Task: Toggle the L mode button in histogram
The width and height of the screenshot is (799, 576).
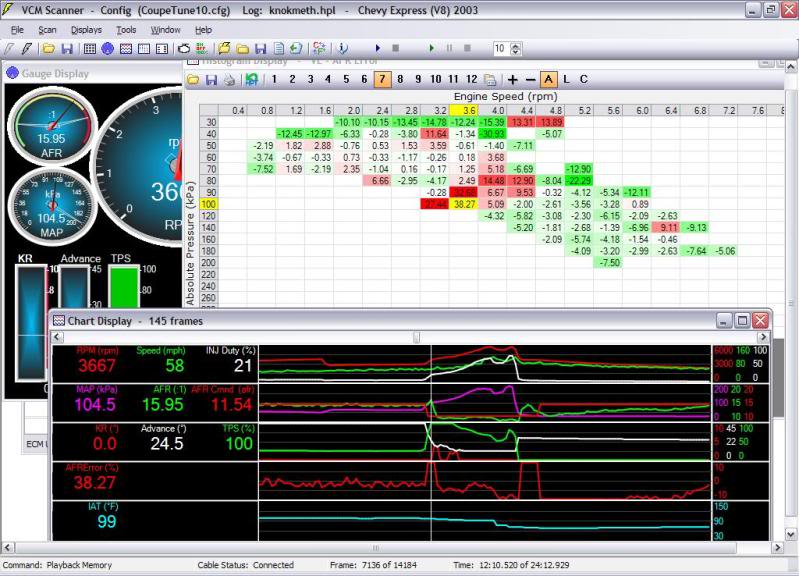Action: pos(566,79)
